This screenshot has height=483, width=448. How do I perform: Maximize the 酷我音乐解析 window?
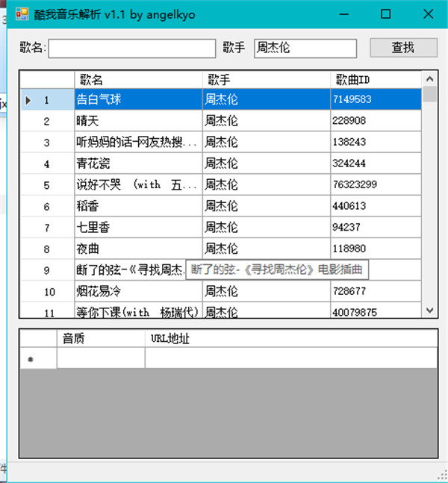tap(385, 14)
